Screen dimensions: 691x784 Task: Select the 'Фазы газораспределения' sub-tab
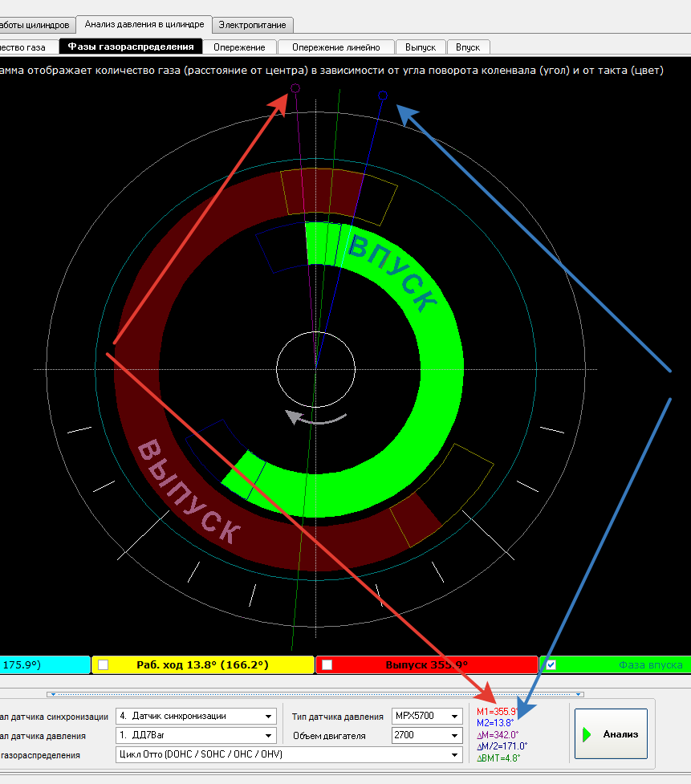click(x=131, y=47)
